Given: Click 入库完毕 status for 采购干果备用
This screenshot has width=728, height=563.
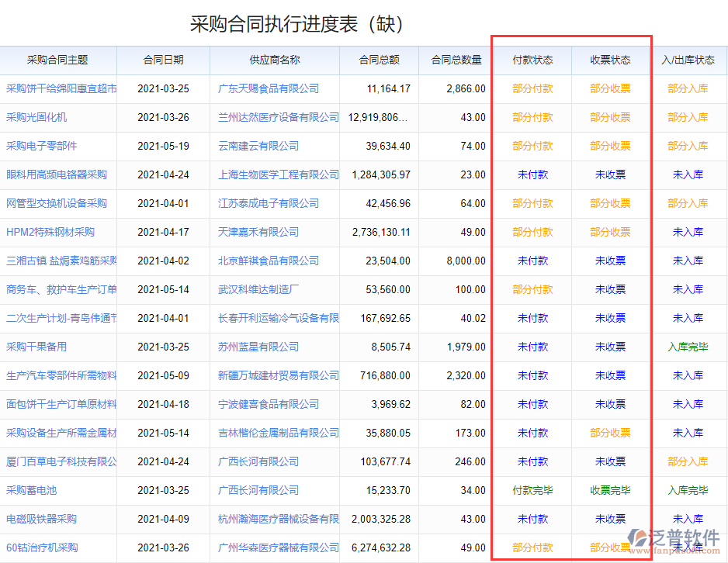Looking at the screenshot, I should (688, 347).
